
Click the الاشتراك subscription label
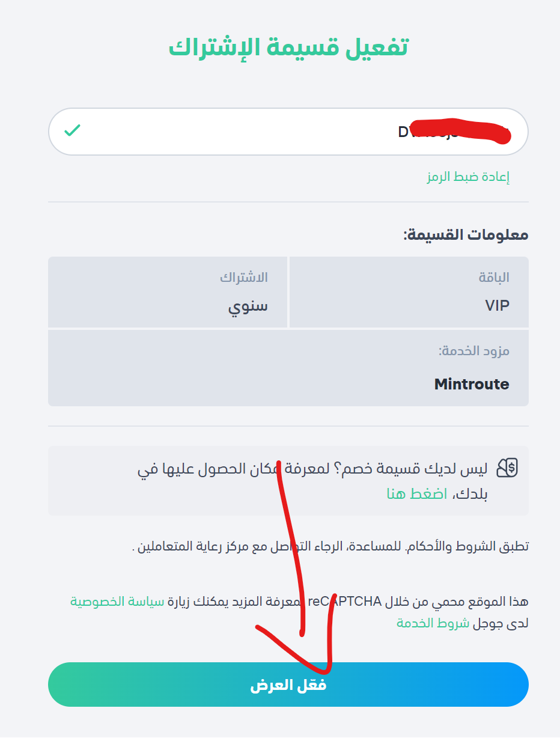243,278
